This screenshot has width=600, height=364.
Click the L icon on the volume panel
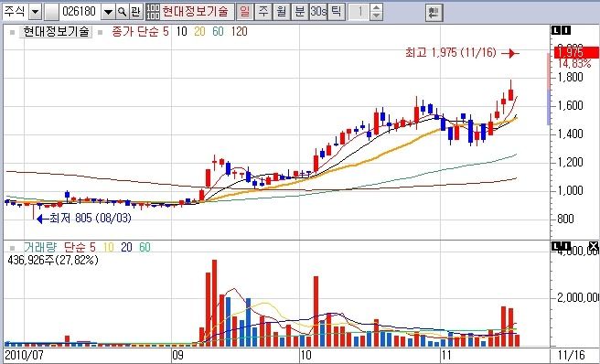pyautogui.click(x=555, y=246)
